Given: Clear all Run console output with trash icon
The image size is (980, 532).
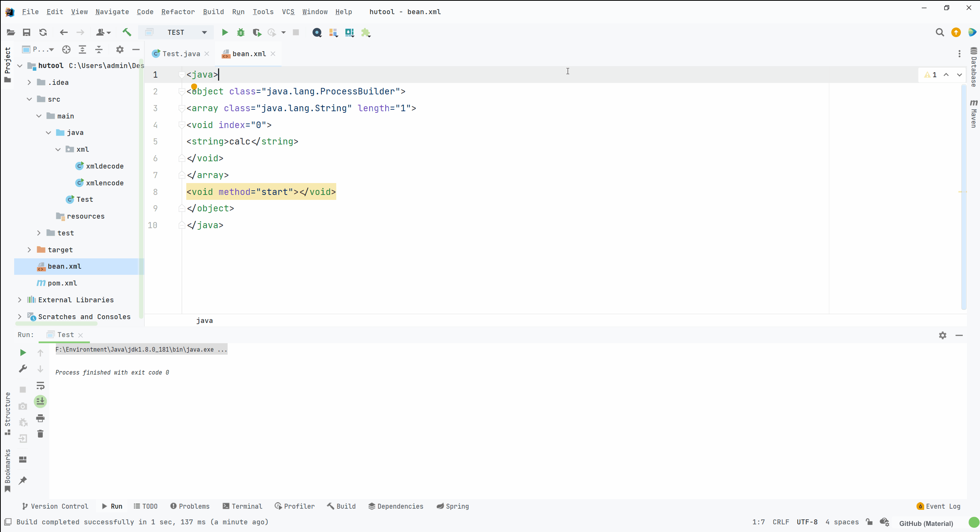Looking at the screenshot, I should click(40, 434).
